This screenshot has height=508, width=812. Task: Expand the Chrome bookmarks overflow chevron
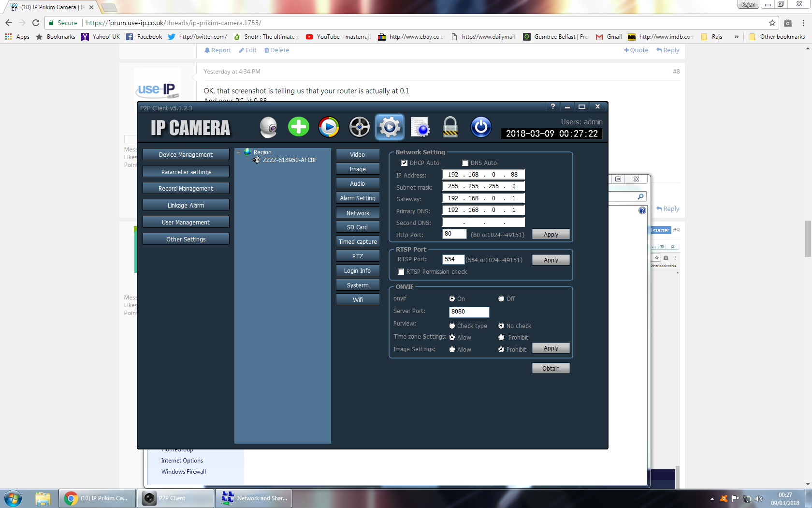pyautogui.click(x=736, y=37)
